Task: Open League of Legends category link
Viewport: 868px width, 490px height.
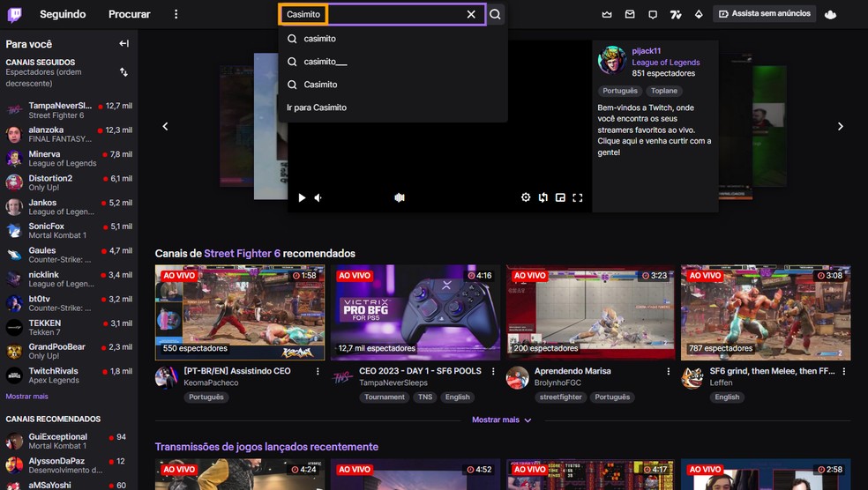Action: tap(666, 63)
